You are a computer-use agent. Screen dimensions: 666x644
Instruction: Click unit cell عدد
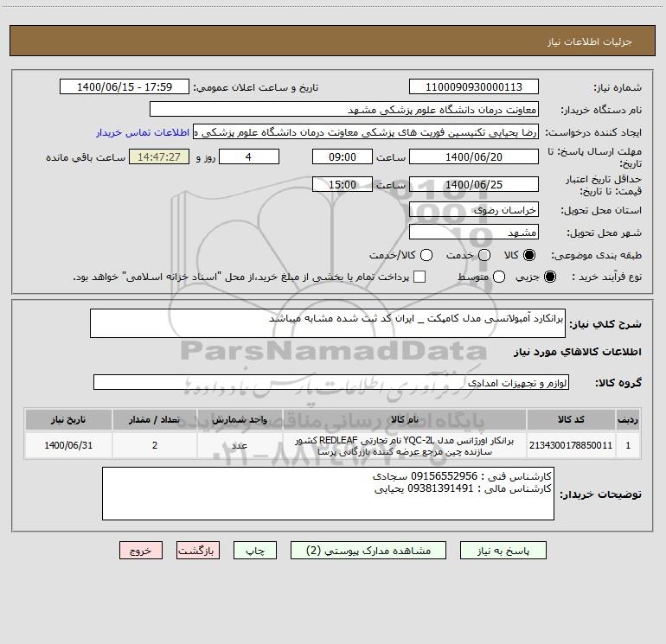(x=240, y=445)
